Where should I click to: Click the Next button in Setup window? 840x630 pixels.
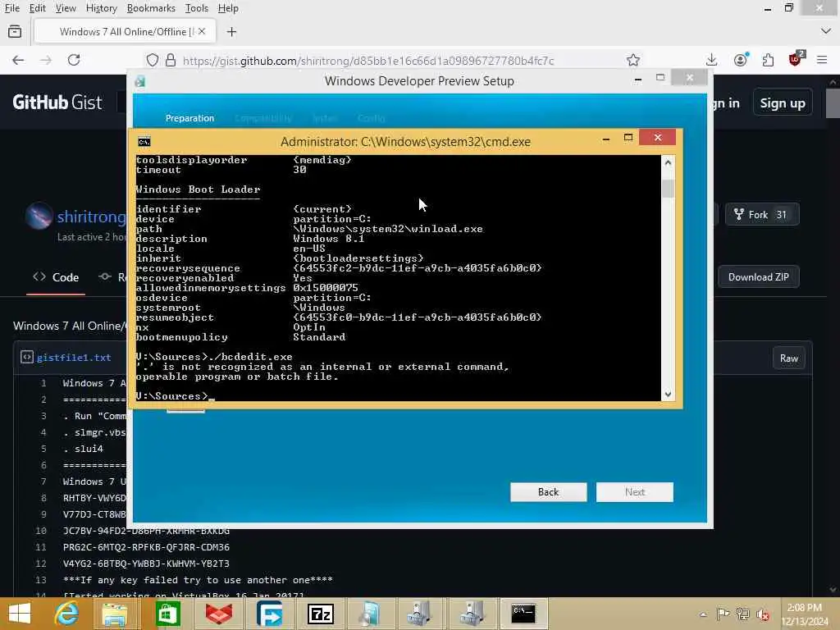point(635,492)
